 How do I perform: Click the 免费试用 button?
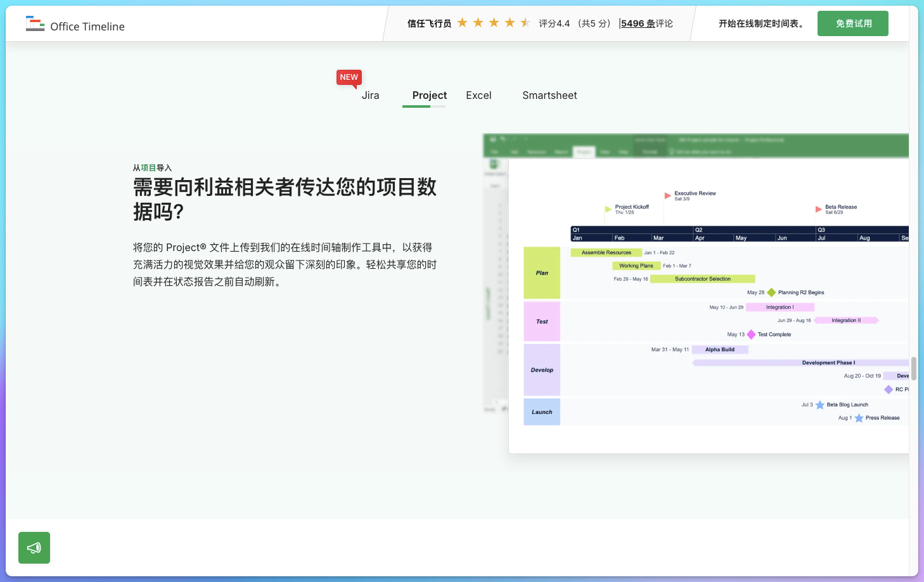[852, 23]
